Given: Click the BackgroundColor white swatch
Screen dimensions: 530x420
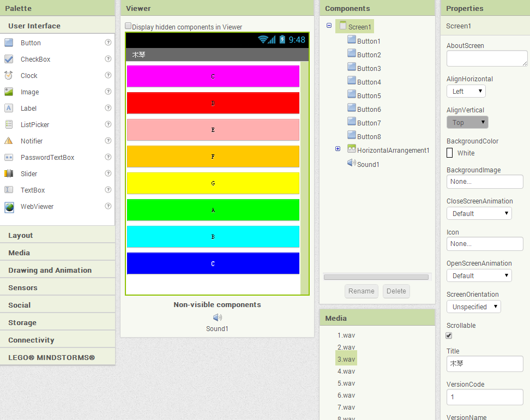Looking at the screenshot, I should [450, 153].
